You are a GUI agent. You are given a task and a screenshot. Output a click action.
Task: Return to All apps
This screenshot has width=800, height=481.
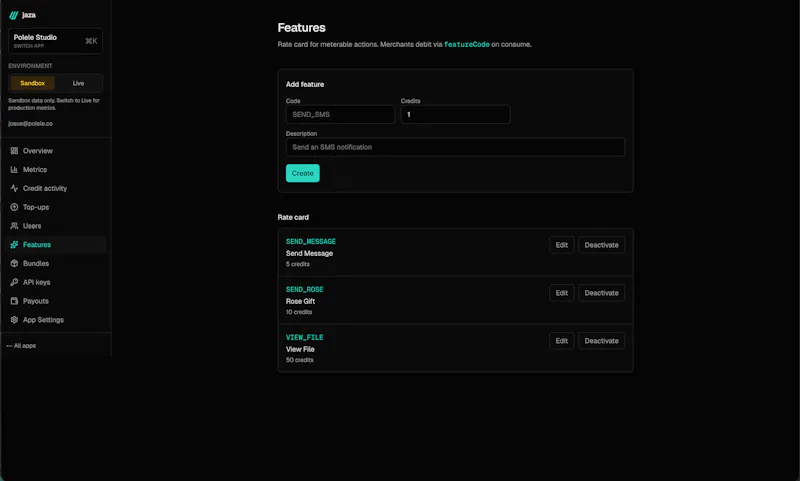pos(21,346)
